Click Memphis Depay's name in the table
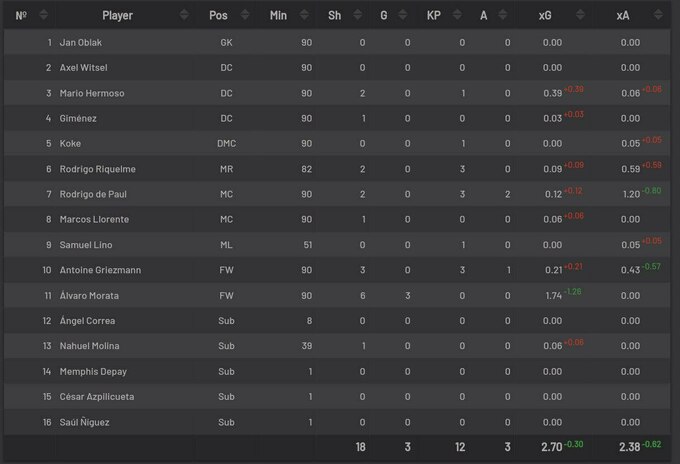 click(93, 371)
